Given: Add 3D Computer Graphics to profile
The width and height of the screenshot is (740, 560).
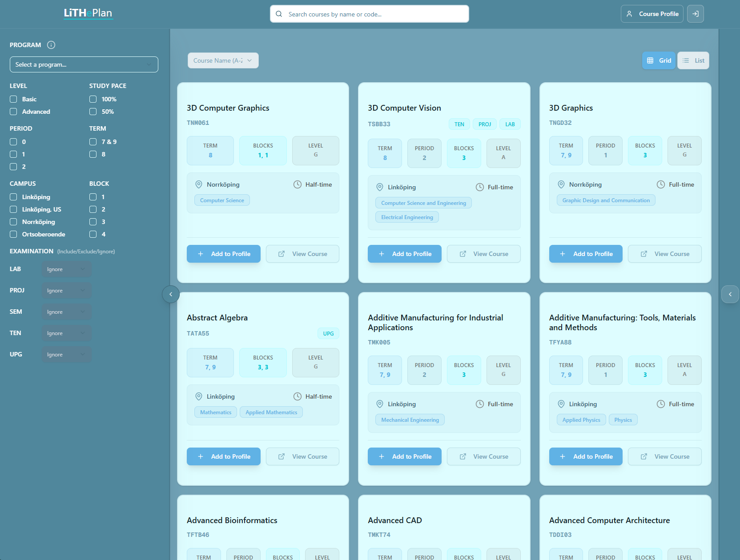Looking at the screenshot, I should pyautogui.click(x=224, y=254).
